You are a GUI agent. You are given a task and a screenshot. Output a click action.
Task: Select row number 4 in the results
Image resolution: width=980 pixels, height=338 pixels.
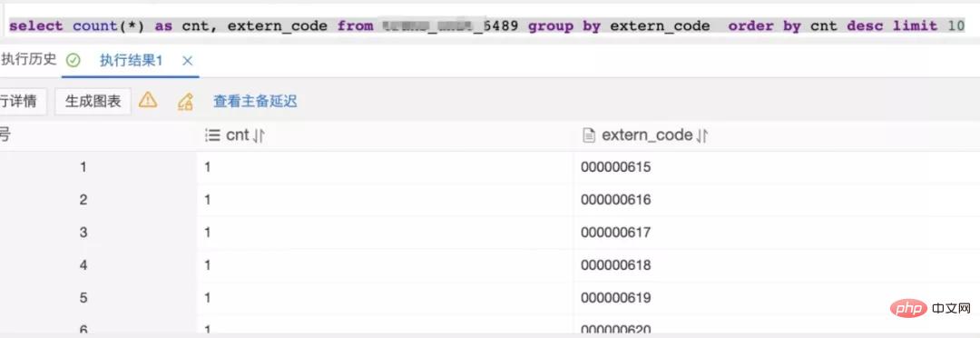point(83,264)
